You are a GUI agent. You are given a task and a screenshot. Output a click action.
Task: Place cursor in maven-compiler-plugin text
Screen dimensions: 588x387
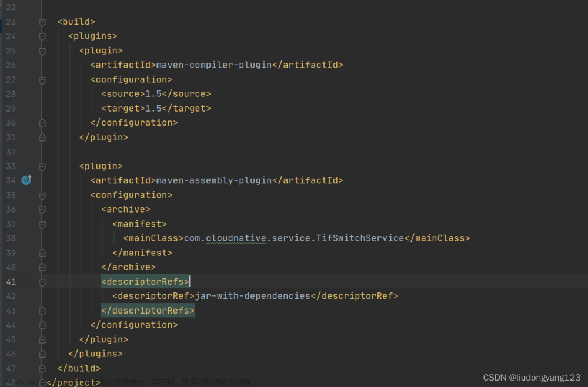tap(214, 65)
